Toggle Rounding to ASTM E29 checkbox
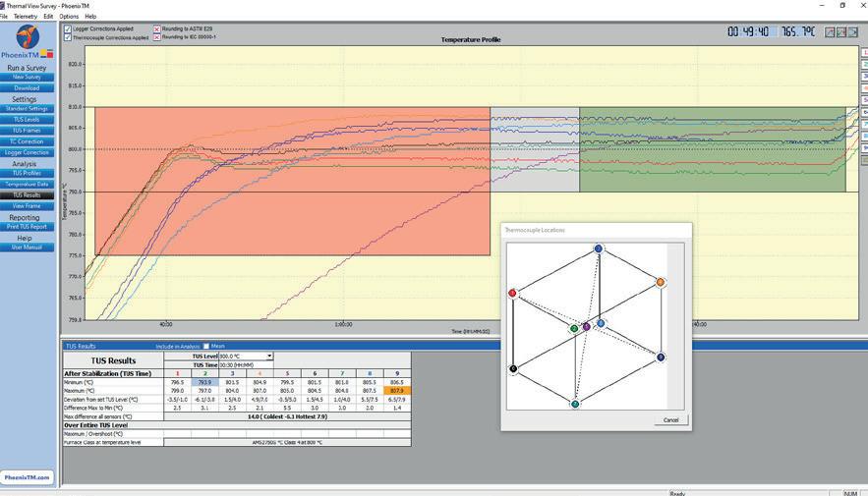The image size is (868, 496). click(x=156, y=28)
